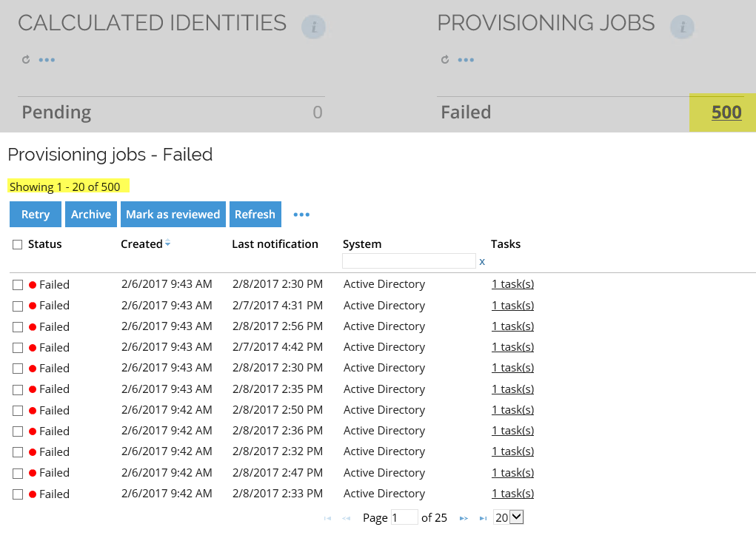Clear the System filter with x
Screen dimensions: 756x541
point(481,261)
